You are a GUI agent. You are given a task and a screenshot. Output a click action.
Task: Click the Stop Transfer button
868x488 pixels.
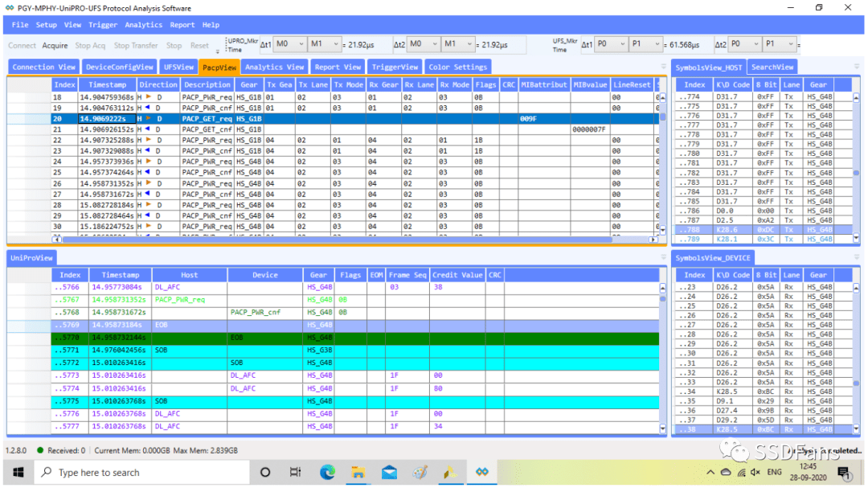click(136, 45)
